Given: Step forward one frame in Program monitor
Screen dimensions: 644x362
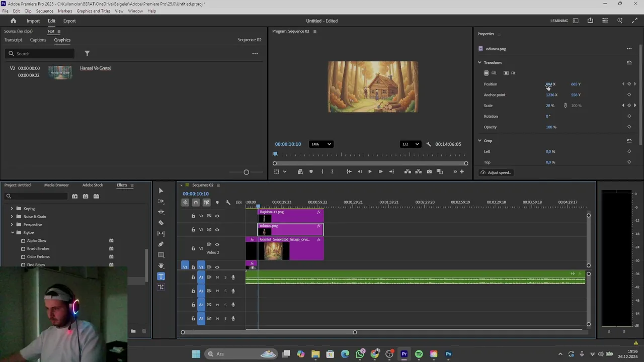Looking at the screenshot, I should point(380,172).
